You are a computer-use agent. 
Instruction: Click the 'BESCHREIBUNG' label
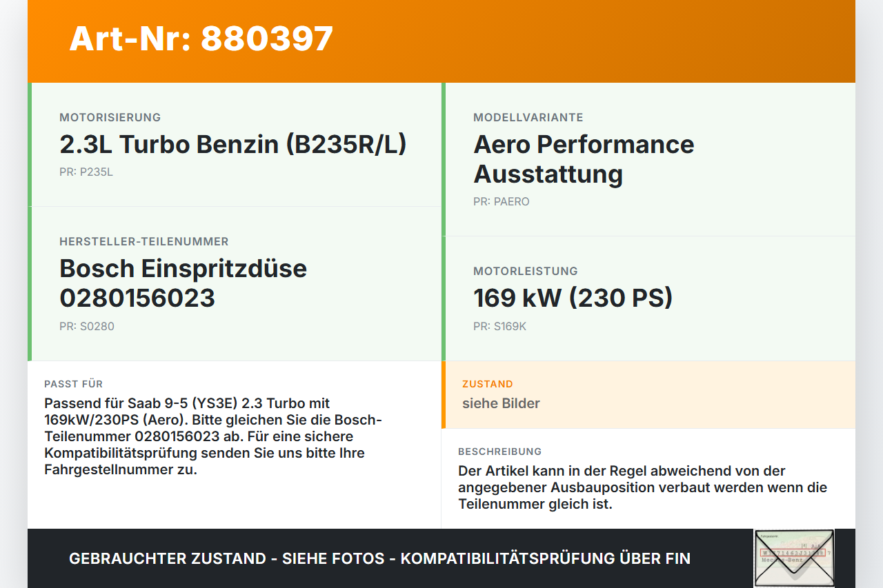[x=500, y=452]
